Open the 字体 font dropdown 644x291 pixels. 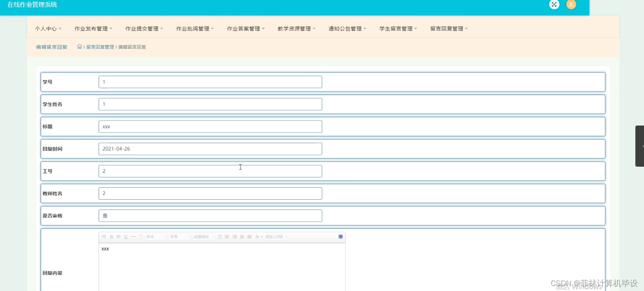[x=156, y=237]
